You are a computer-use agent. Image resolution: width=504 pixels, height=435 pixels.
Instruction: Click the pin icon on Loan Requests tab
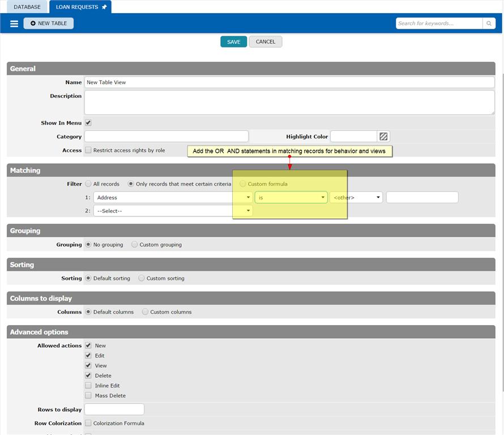tap(104, 7)
